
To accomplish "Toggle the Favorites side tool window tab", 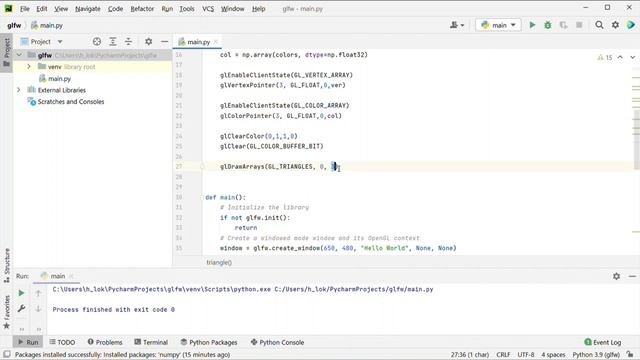I will pos(7,312).
